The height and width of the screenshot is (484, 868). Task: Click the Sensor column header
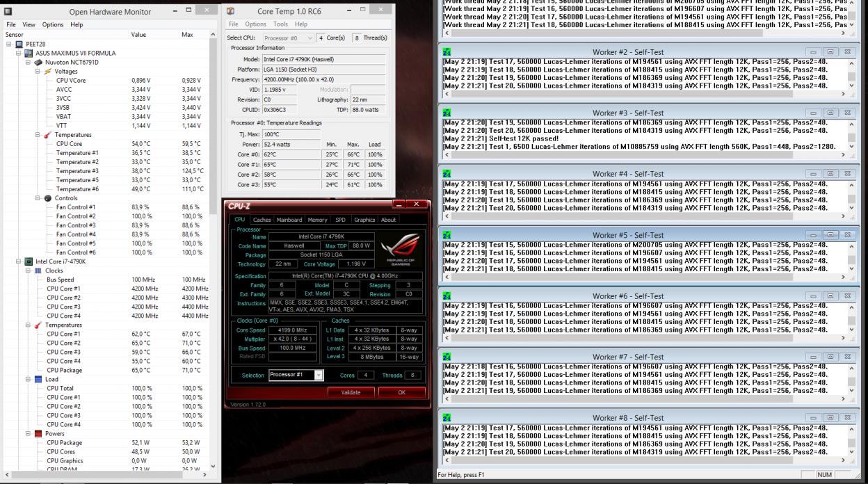66,34
